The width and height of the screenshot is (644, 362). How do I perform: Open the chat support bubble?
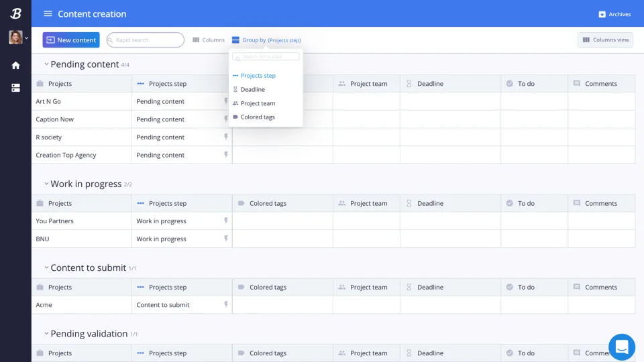click(x=622, y=347)
